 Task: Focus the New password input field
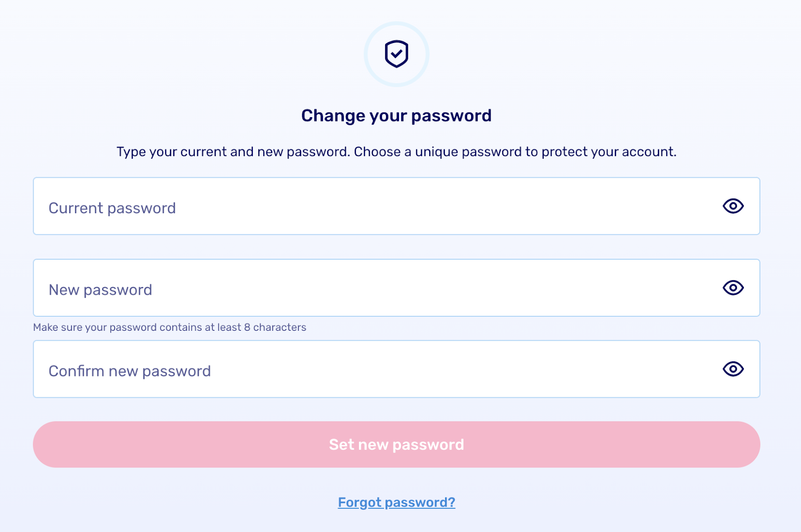tap(396, 287)
